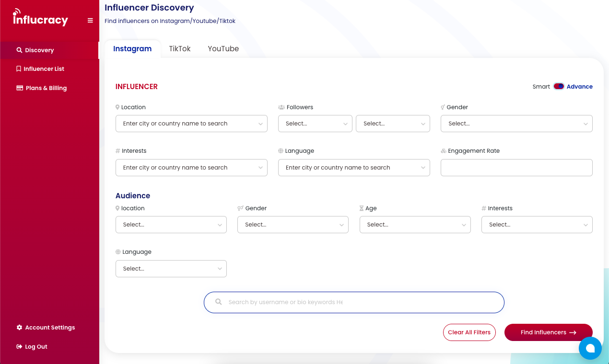The width and height of the screenshot is (609, 364).
Task: Open the Audience Age dropdown
Action: 415,225
